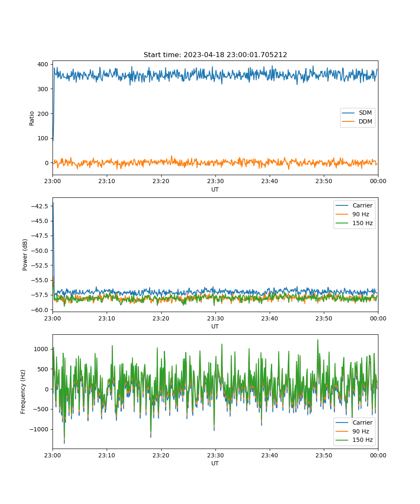Click the UT label under the Ratio plot
Viewport: 420px width, 504px height.
click(x=215, y=190)
